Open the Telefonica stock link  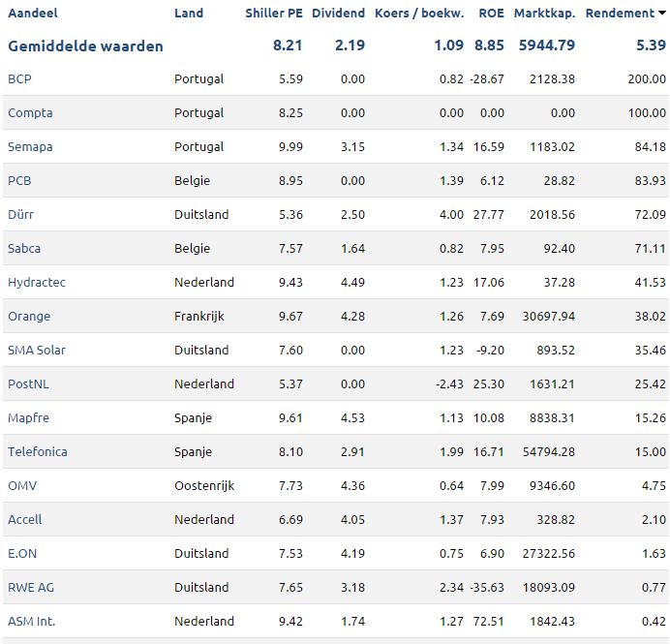38,451
